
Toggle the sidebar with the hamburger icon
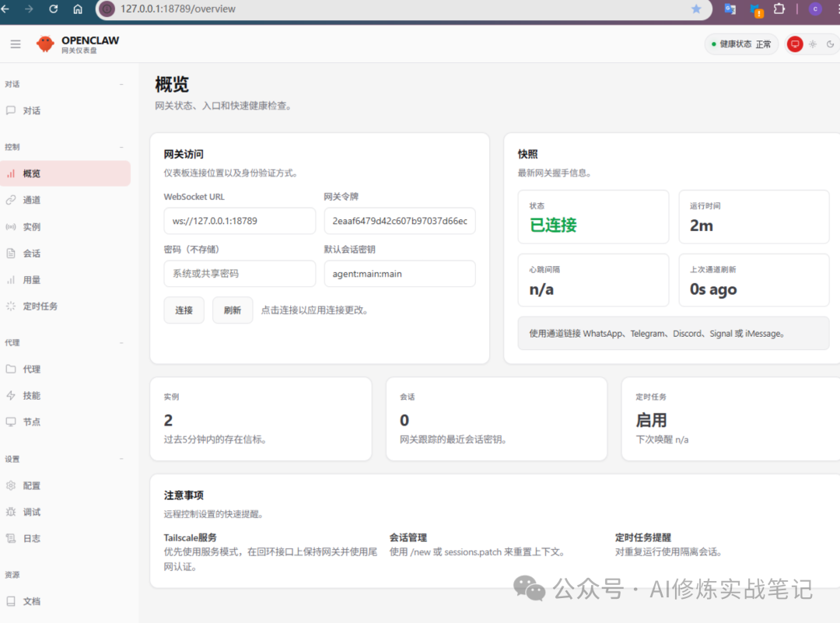click(x=15, y=44)
